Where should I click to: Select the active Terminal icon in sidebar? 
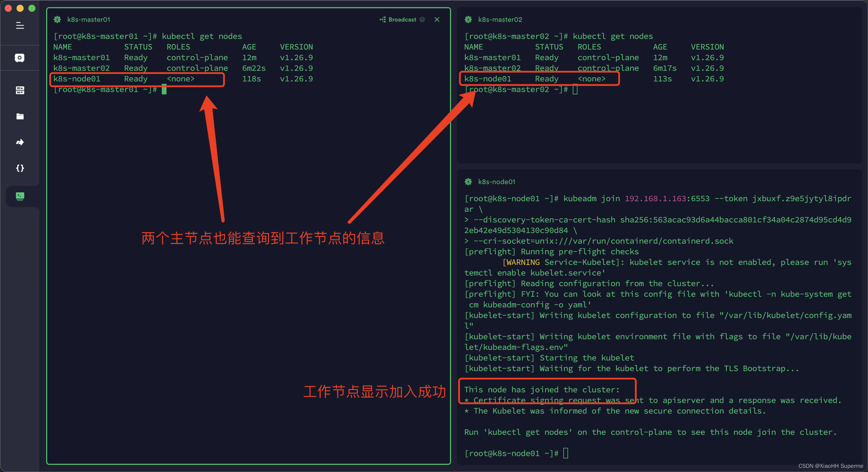[20, 196]
